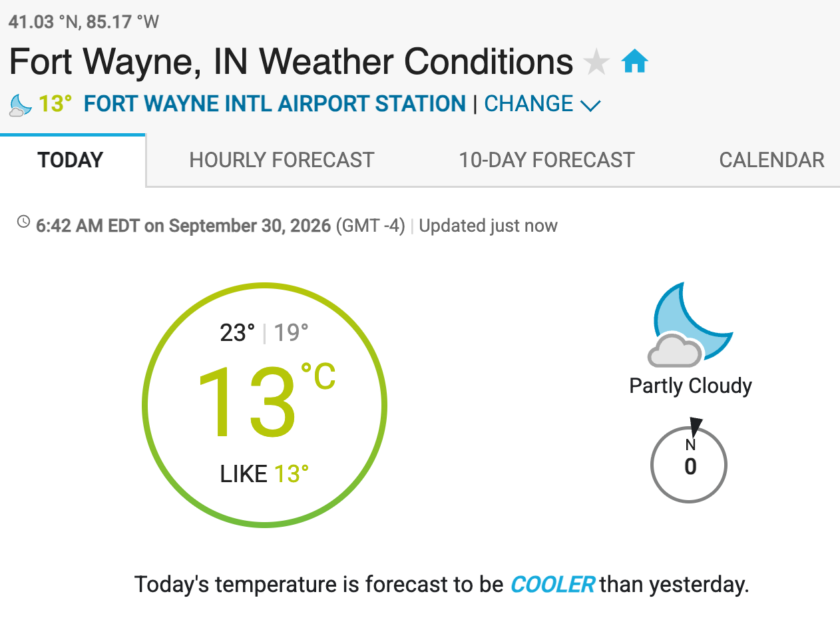Click the green temperature gauge ring
Screen dimensions: 840x622
tap(265, 406)
